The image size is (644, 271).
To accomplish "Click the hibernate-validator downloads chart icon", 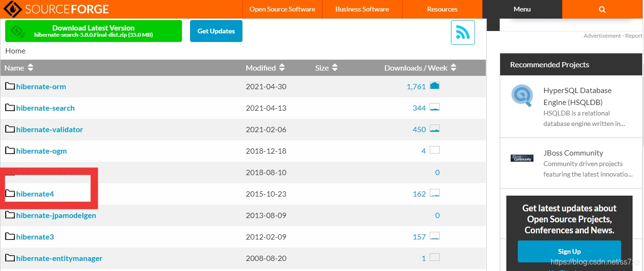I will (434, 129).
